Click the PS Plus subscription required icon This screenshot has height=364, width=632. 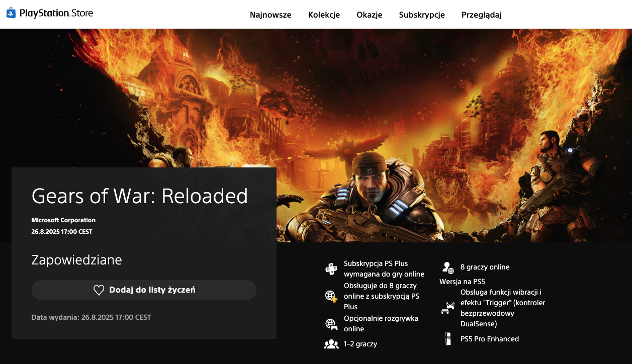click(331, 269)
